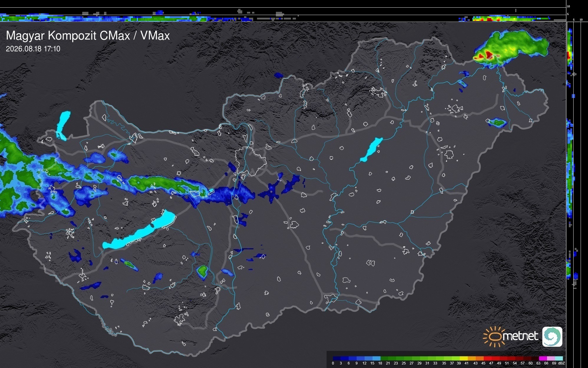Click the 2026.08.18 17:10 timestamp
588x368 pixels.
click(x=33, y=49)
